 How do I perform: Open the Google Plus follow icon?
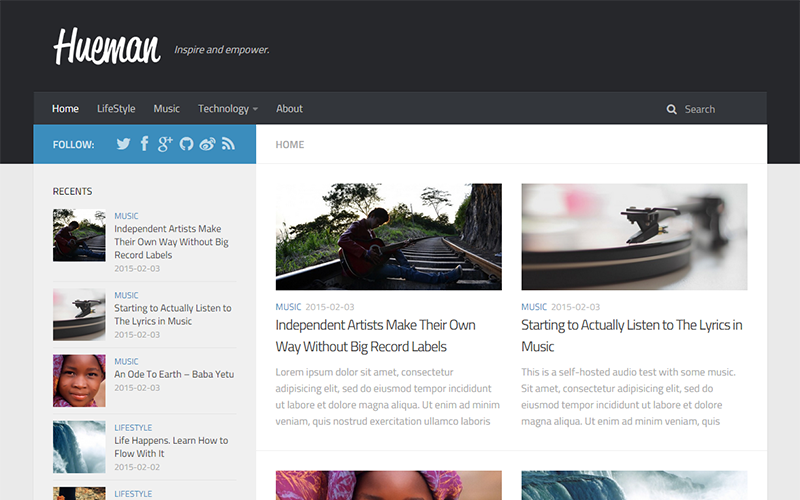click(165, 144)
